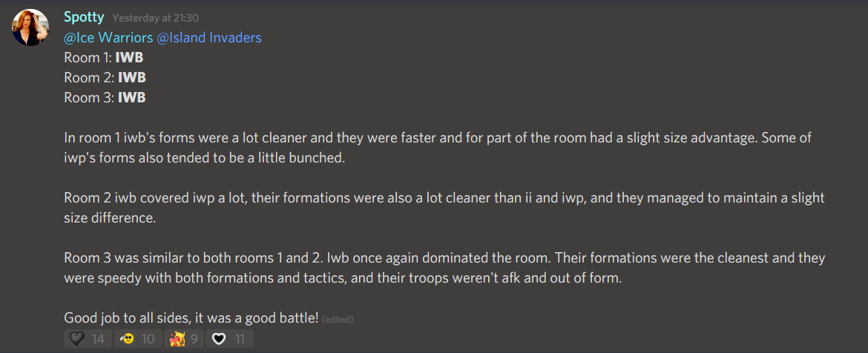
Task: Click the "Good job to all sides" line
Action: 191,318
